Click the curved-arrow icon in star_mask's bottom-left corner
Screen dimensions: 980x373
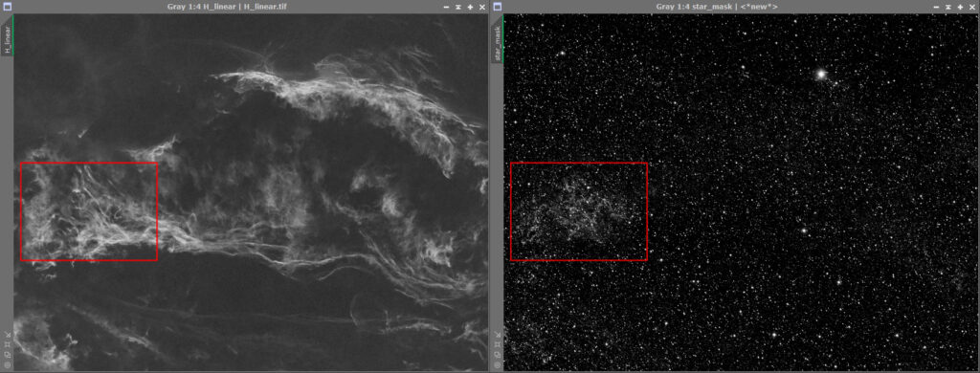coord(498,355)
